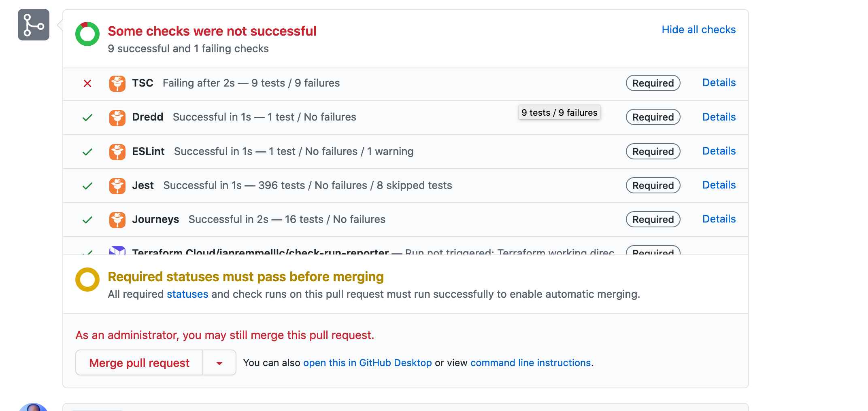The image size is (868, 411).
Task: View Details of the ESLint check
Action: (x=719, y=151)
